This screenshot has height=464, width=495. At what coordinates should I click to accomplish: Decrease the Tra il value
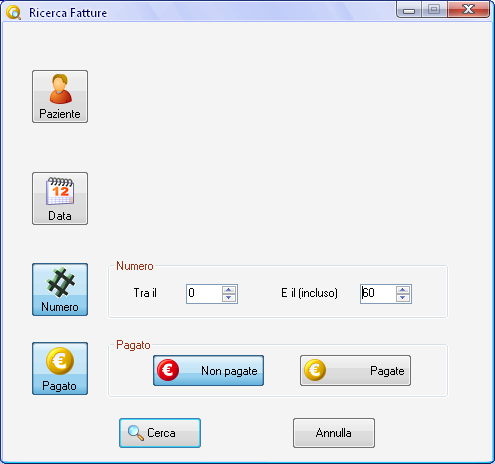229,298
